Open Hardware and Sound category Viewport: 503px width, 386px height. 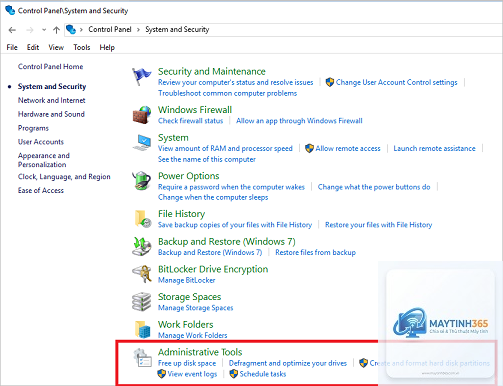[51, 114]
